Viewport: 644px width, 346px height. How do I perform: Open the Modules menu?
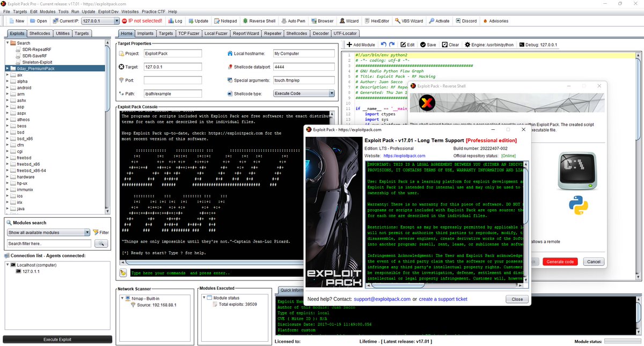click(x=47, y=11)
